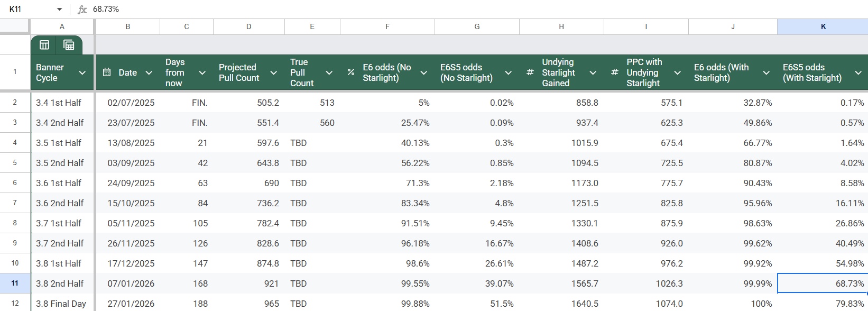Click the number type icon beside PPC with Undying Starlight

615,72
